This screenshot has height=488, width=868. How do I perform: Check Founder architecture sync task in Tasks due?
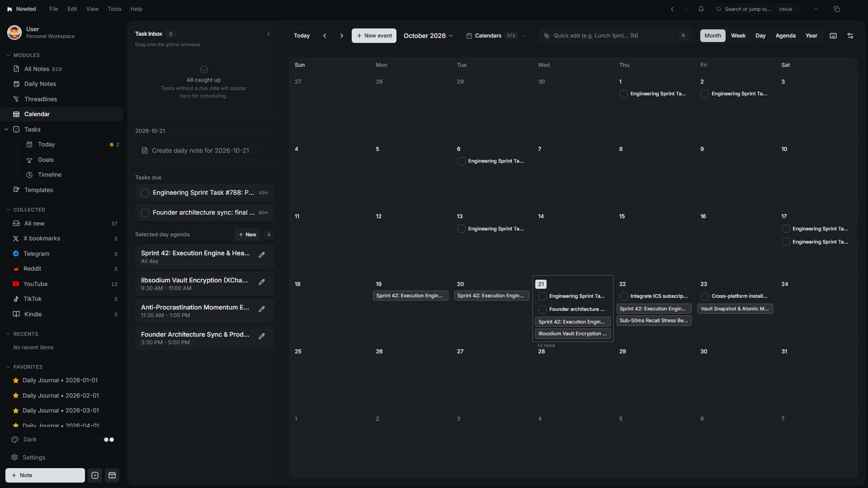coord(145,213)
